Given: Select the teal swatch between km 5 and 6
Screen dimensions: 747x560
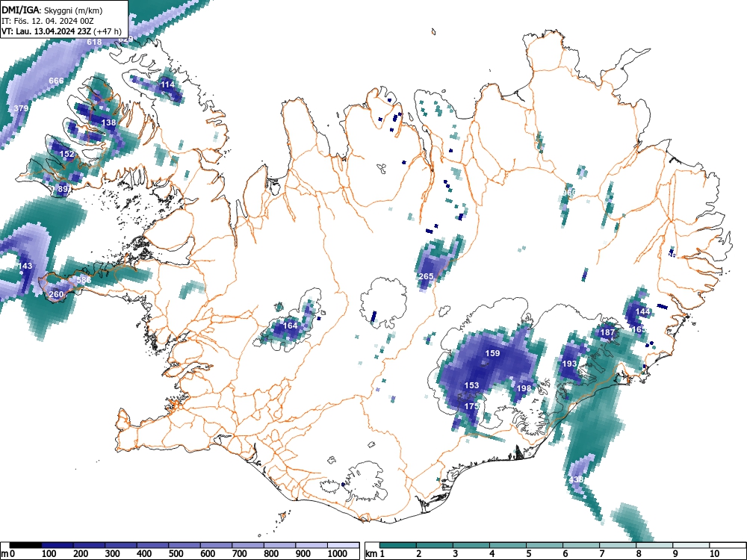Looking at the screenshot, I should (545, 545).
